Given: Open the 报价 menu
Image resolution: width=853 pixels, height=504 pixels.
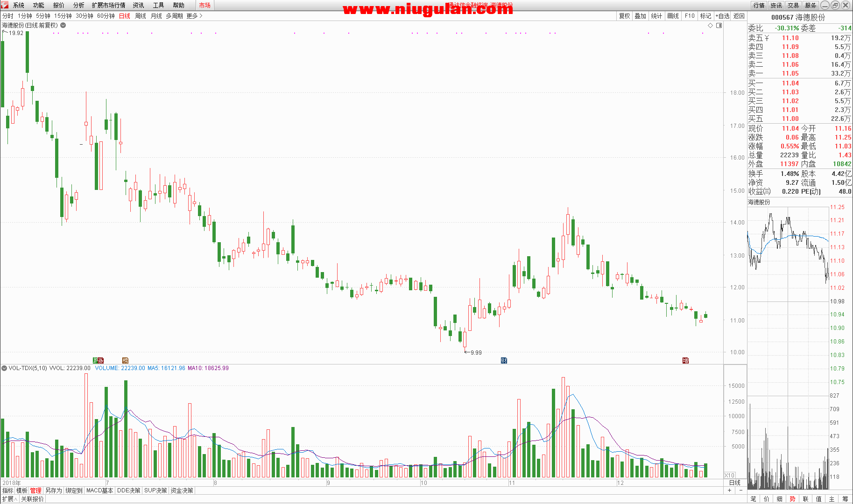Looking at the screenshot, I should pos(59,5).
